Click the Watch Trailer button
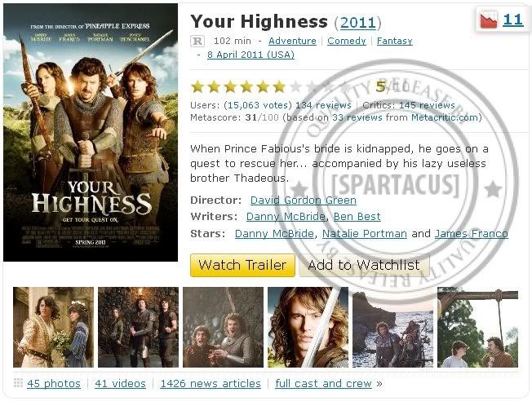The image size is (532, 401). click(x=242, y=265)
